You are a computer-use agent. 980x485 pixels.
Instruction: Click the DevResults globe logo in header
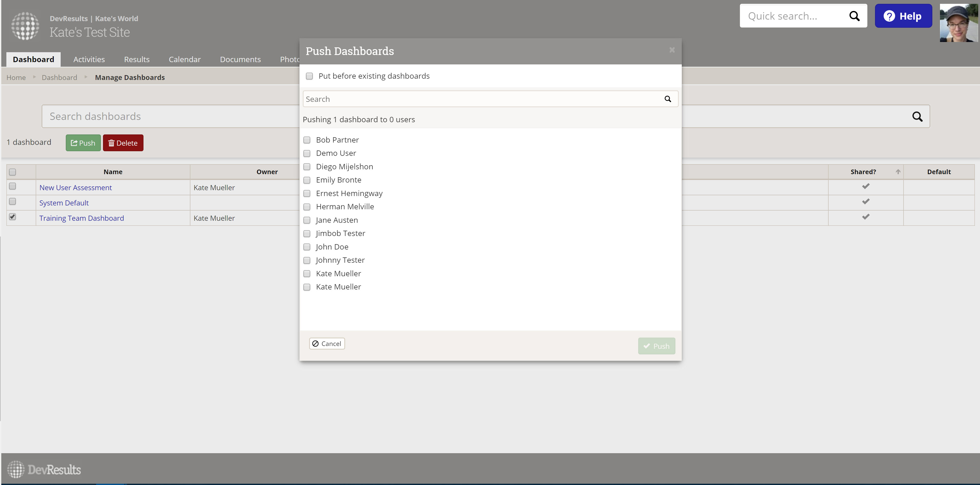click(25, 26)
